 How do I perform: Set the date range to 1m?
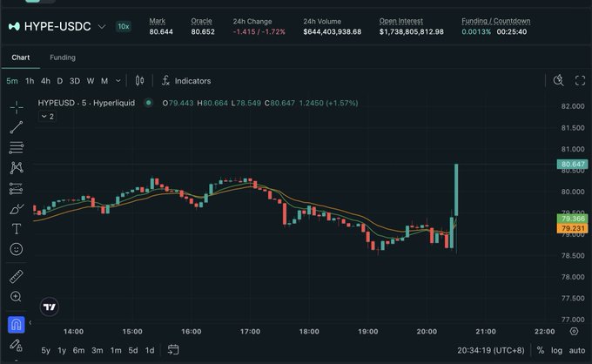click(x=116, y=350)
